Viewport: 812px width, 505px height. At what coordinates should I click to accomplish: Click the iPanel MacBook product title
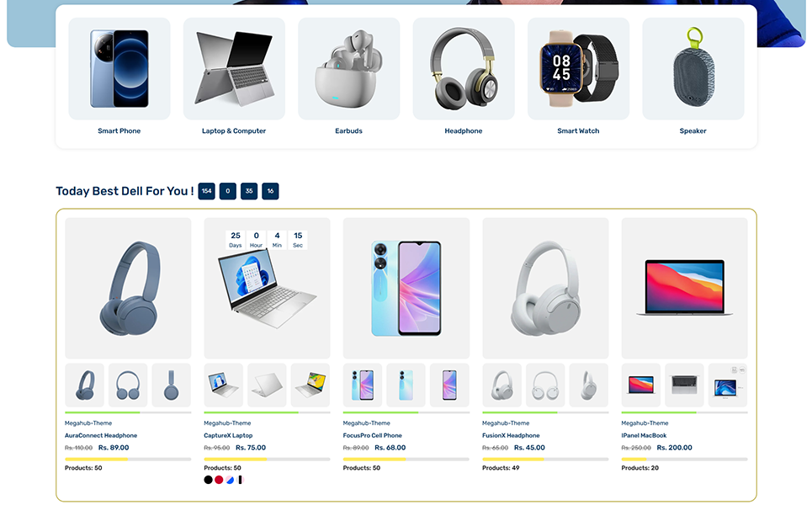[644, 436]
